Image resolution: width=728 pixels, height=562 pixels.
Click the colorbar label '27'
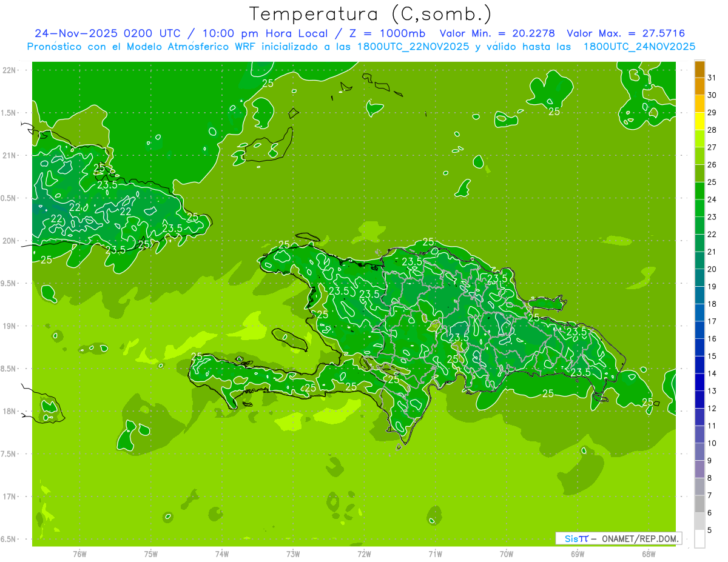click(x=712, y=147)
